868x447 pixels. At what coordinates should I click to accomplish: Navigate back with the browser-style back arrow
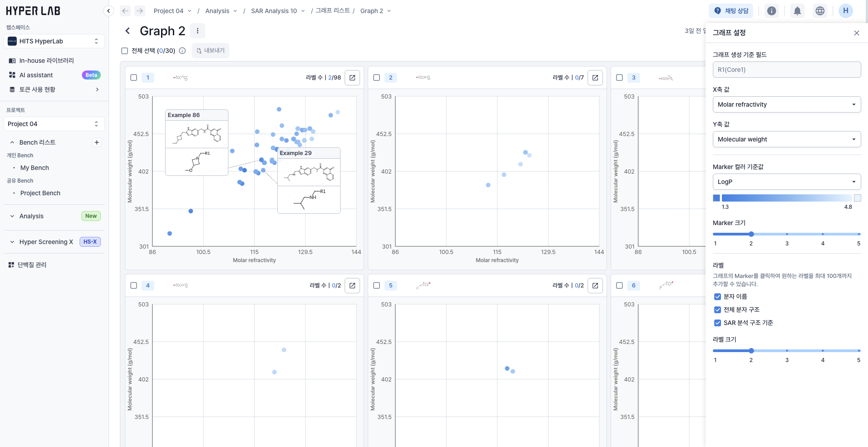coord(125,11)
